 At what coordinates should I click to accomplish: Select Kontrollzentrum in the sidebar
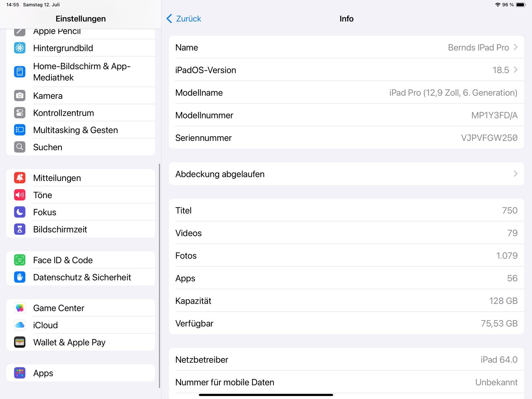(81, 113)
